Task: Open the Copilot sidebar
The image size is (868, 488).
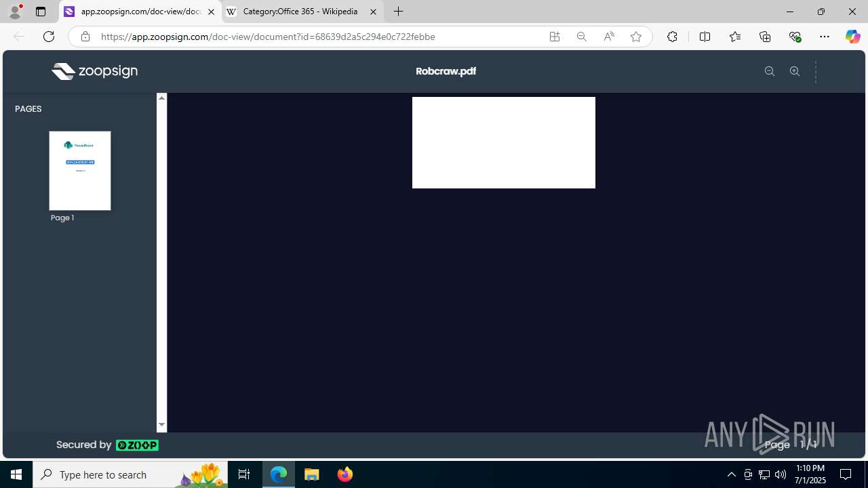Action: pyautogui.click(x=852, y=37)
